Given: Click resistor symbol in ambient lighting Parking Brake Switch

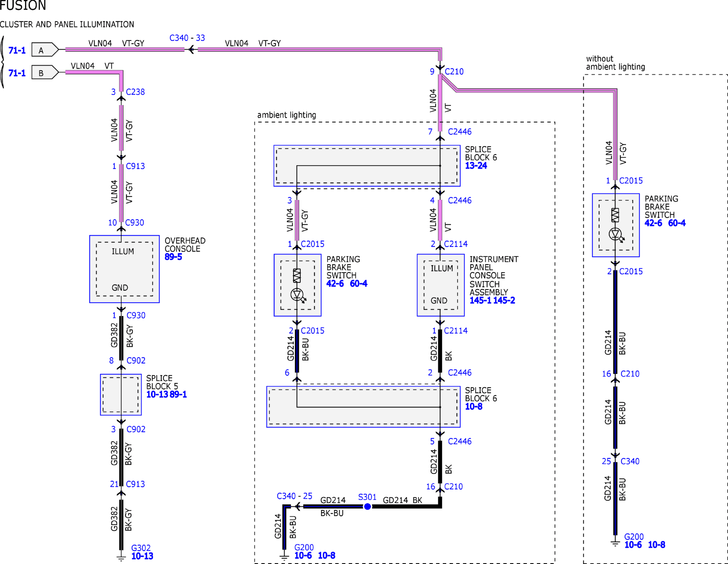Looking at the screenshot, I should [x=297, y=276].
